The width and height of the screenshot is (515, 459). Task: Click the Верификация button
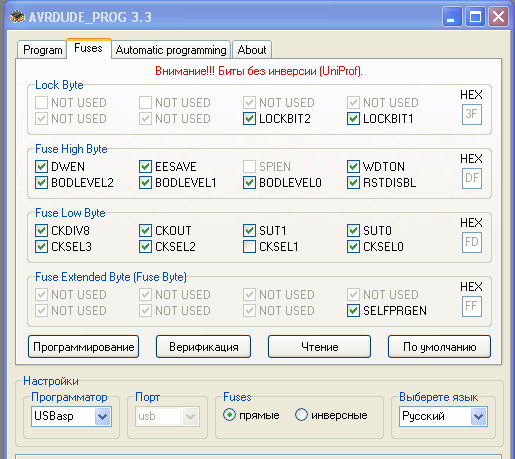click(203, 347)
